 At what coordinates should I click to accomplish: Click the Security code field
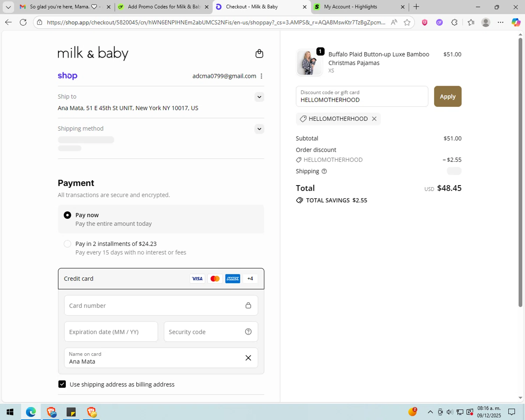tap(211, 331)
